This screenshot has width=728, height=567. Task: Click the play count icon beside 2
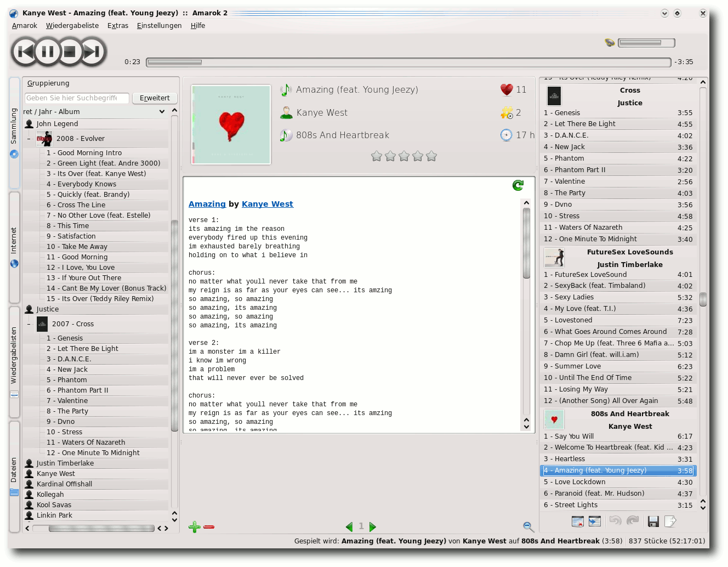[x=507, y=112]
